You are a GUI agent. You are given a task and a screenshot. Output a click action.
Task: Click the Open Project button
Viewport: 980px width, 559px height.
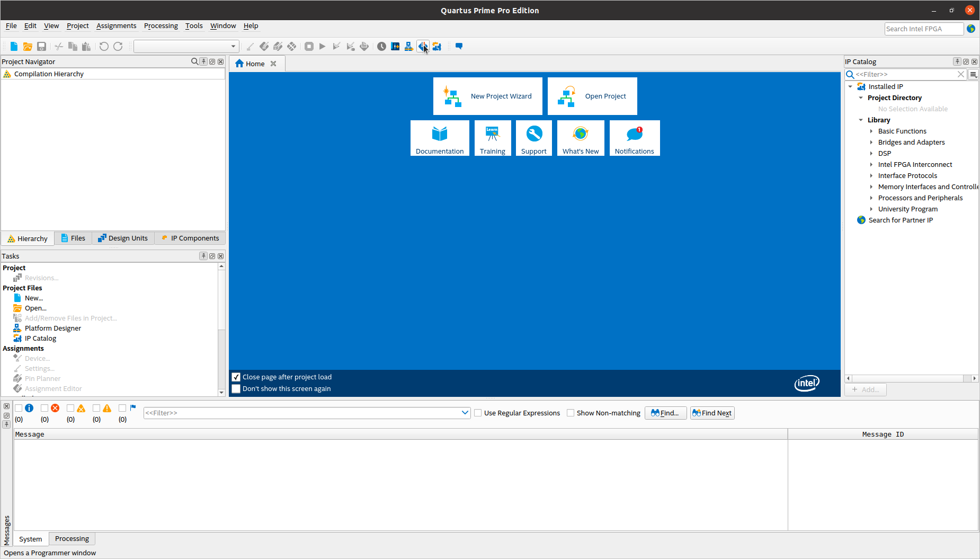tap(592, 96)
